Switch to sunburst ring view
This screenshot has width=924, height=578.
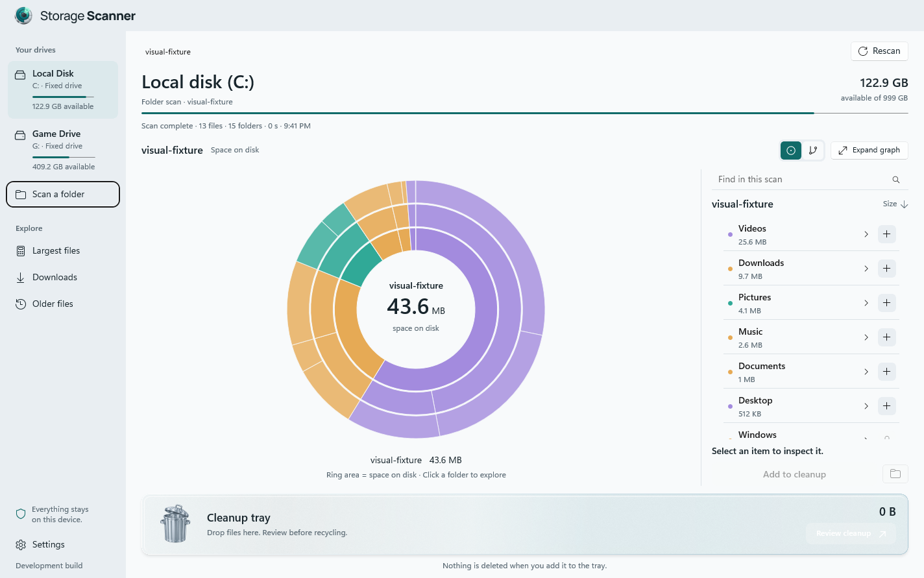pos(790,151)
